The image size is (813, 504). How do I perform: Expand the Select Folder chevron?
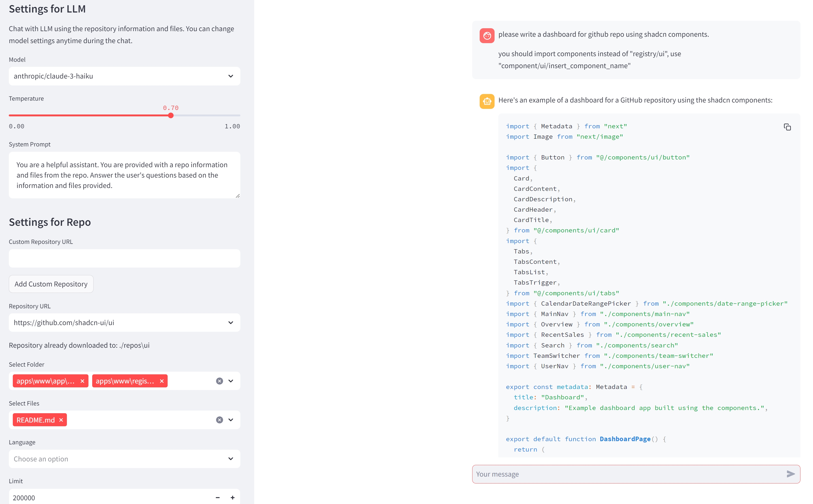(x=231, y=381)
